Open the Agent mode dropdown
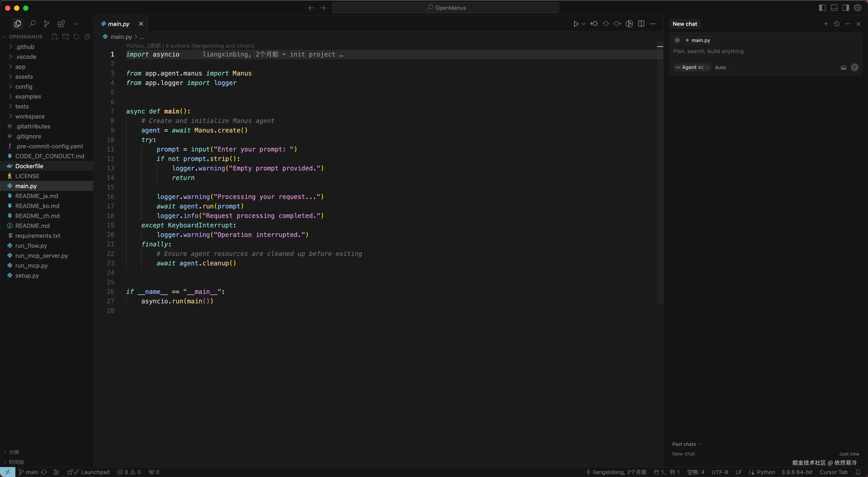The image size is (868, 477). pyautogui.click(x=692, y=67)
